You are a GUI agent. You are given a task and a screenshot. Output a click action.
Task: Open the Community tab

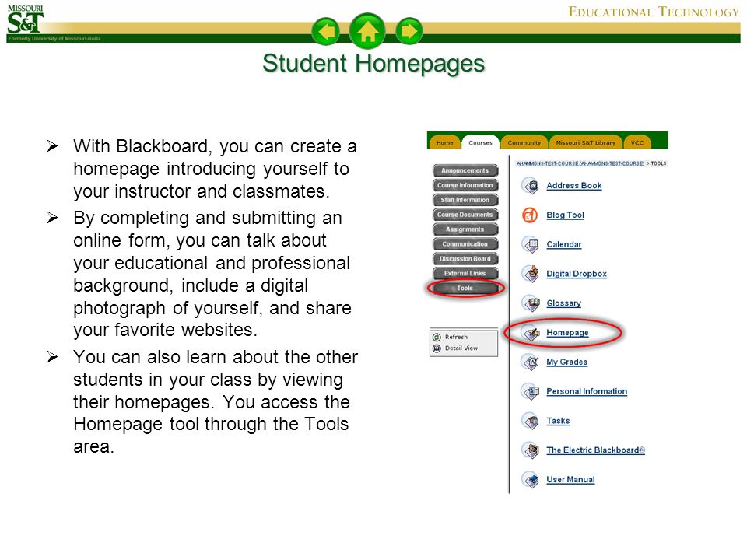(524, 142)
